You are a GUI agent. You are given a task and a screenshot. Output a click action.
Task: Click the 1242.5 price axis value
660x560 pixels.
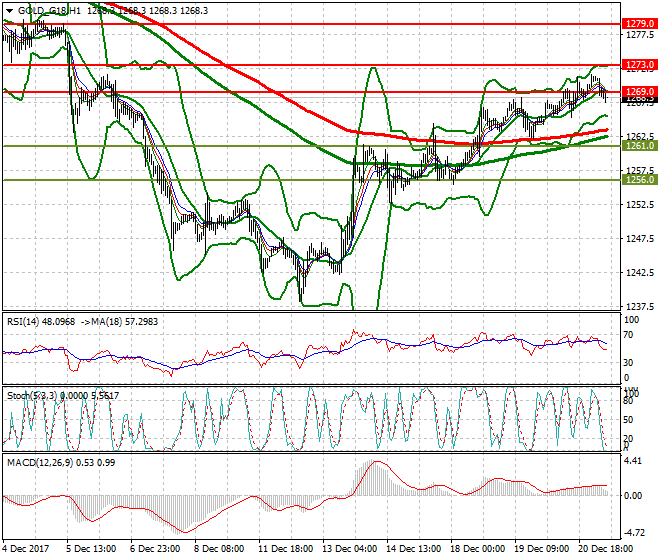640,272
